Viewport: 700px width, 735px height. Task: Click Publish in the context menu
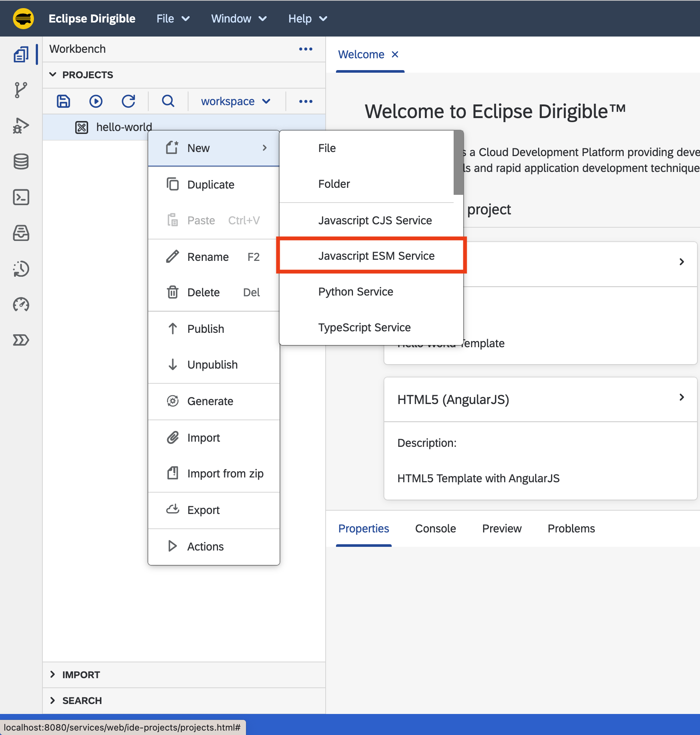point(214,329)
